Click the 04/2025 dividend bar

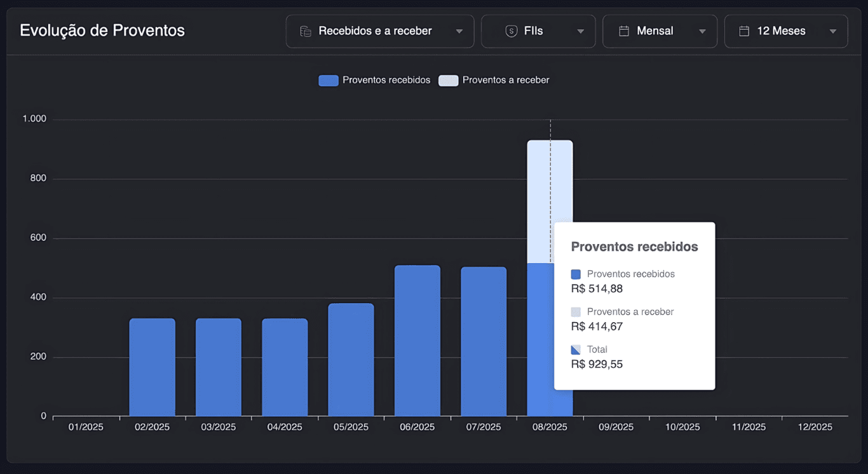[x=285, y=367]
